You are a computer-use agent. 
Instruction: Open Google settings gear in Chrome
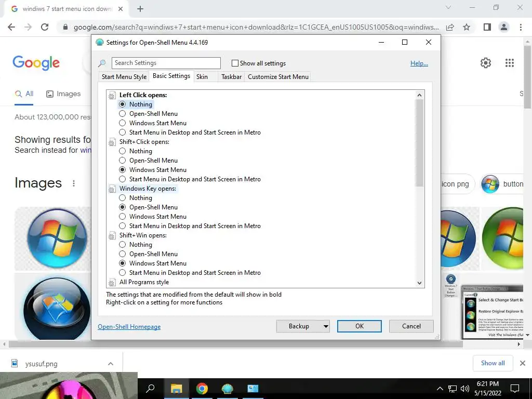click(x=486, y=63)
